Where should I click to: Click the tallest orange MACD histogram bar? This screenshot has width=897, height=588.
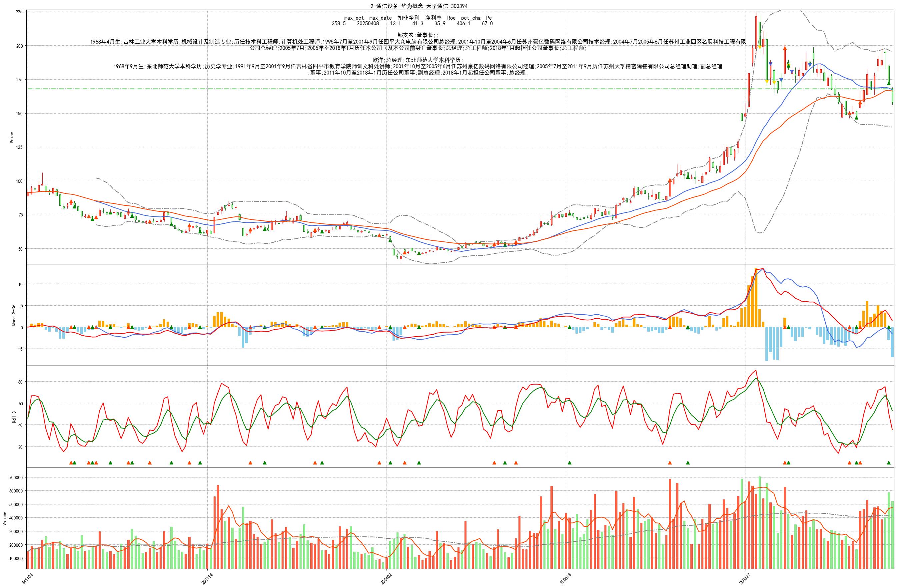click(756, 298)
